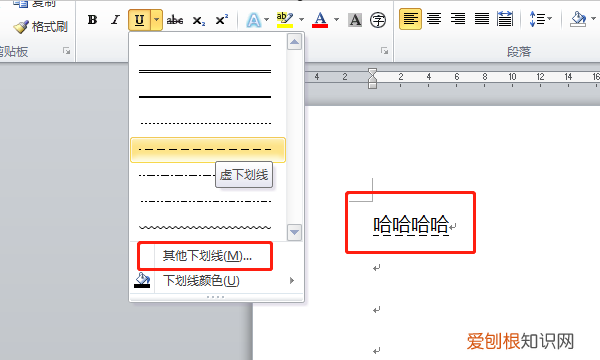Click underline color paint bucket icon
600x360 pixels.
[x=142, y=280]
